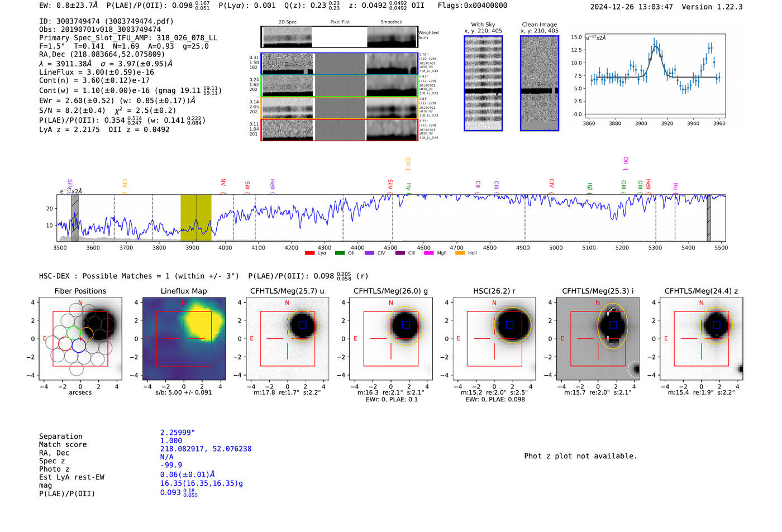Click the Weighted Sum 2D spectrum row
Viewport: 782px width, 532px height.
point(340,37)
